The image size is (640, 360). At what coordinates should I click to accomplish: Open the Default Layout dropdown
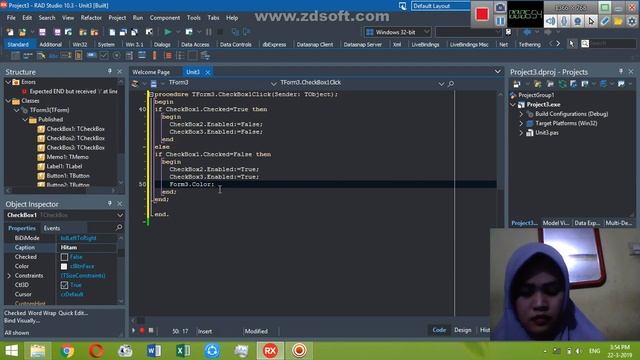441,6
